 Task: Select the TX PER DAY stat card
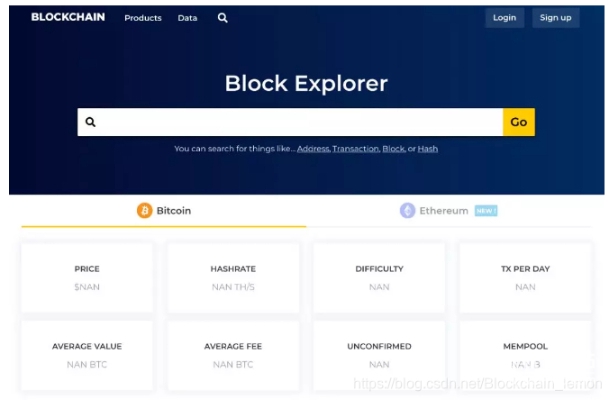[526, 277]
